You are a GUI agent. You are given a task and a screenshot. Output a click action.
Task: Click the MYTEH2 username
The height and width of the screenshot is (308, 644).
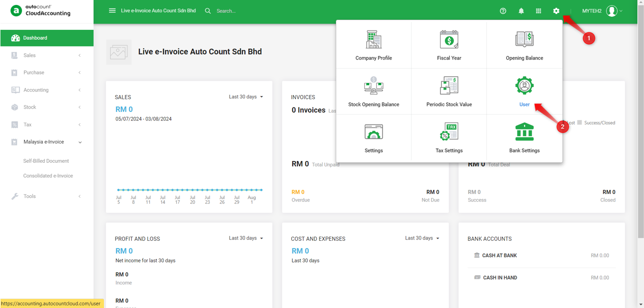coord(592,11)
